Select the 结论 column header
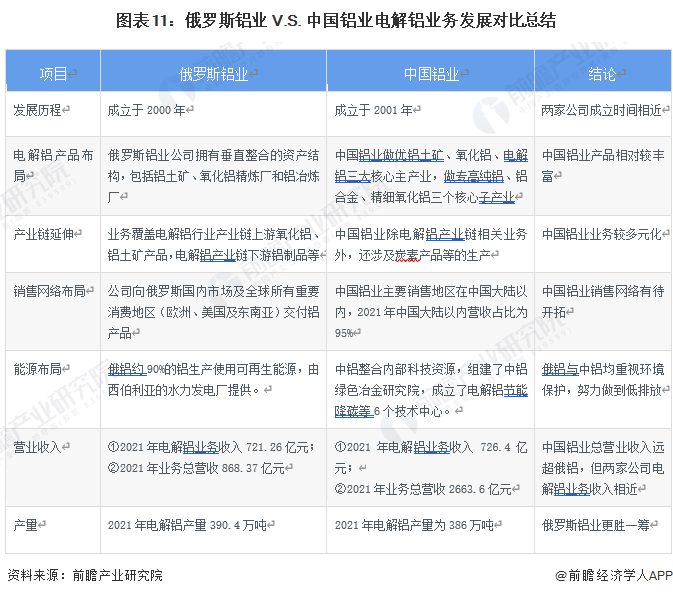This screenshot has width=673, height=596. pyautogui.click(x=601, y=74)
